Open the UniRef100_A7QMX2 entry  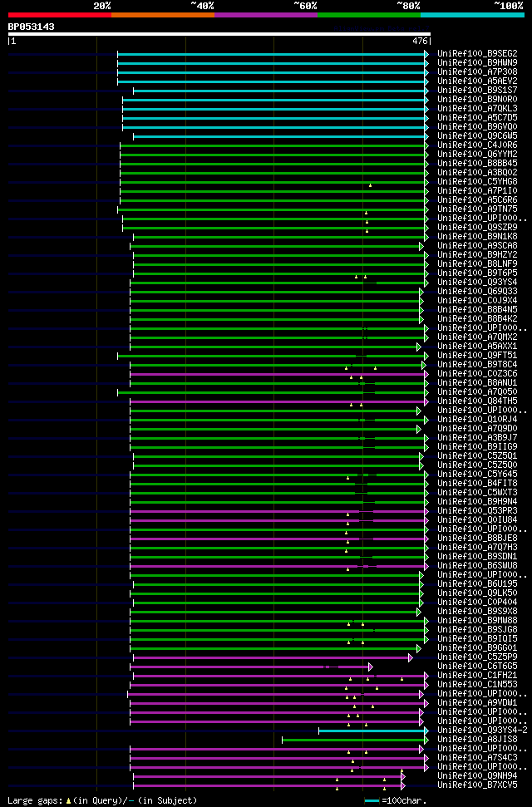click(477, 337)
